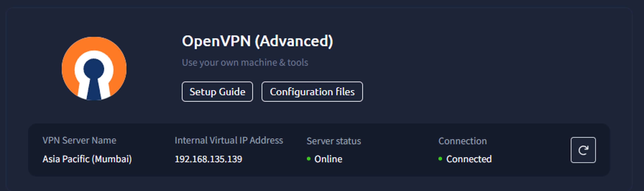The width and height of the screenshot is (644, 191).
Task: Click the 'Internal Virtual IP Address' label
Action: click(229, 140)
